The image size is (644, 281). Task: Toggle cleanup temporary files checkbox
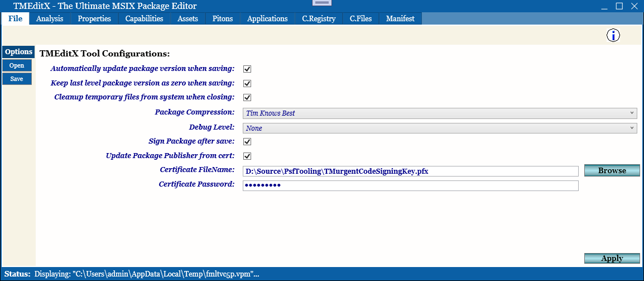247,98
